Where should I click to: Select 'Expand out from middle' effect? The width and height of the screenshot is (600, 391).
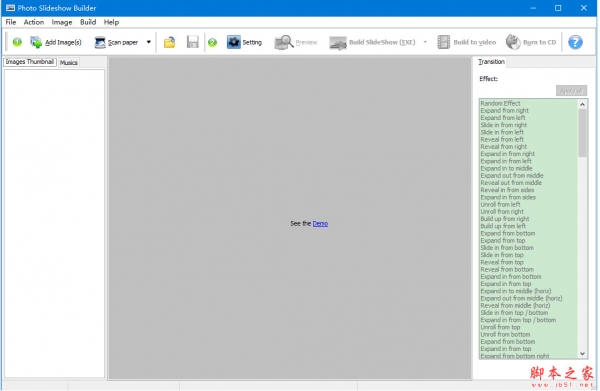(x=512, y=176)
